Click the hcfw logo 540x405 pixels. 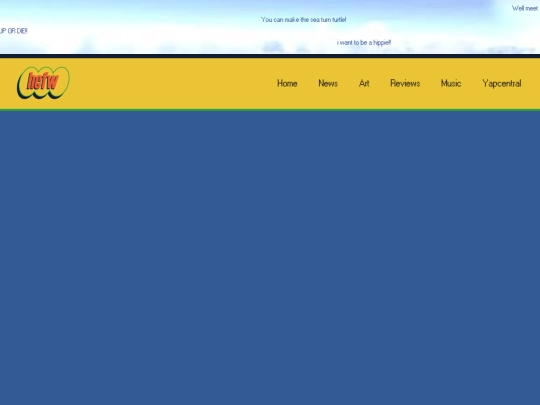[x=43, y=83]
